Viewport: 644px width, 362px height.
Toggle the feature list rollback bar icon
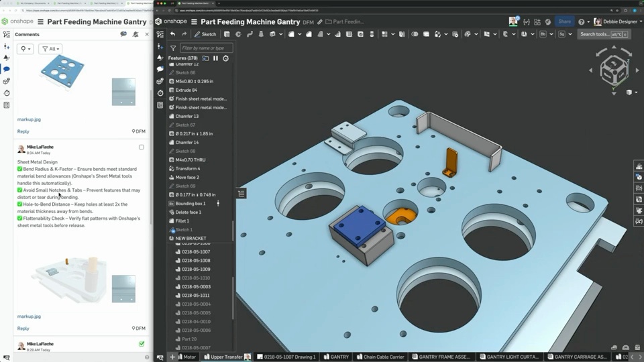tap(241, 194)
